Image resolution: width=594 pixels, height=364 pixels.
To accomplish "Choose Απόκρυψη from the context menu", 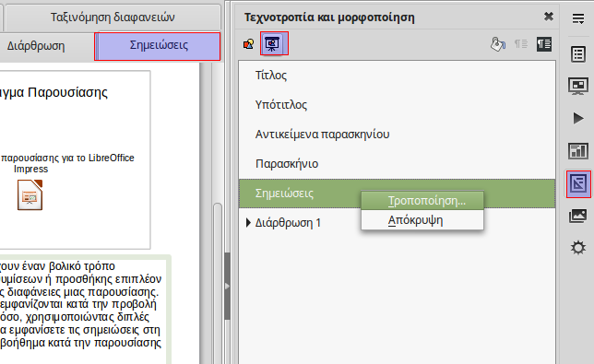I will point(422,220).
